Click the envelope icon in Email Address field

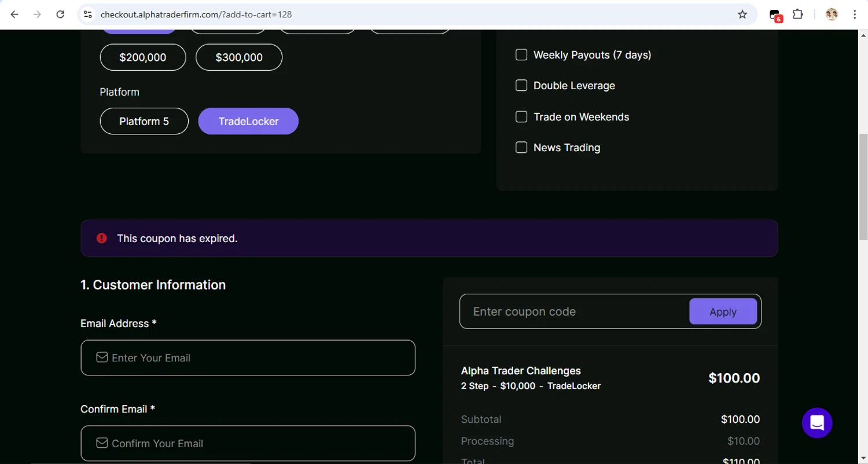[x=102, y=357]
